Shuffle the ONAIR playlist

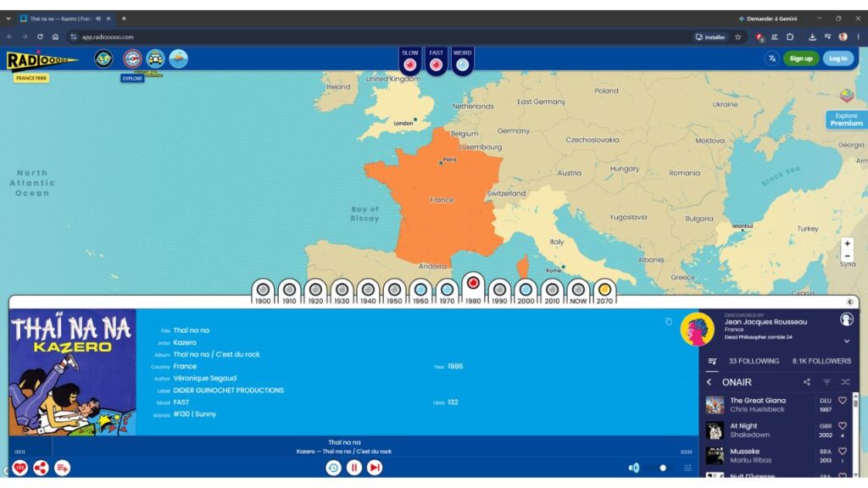point(845,382)
